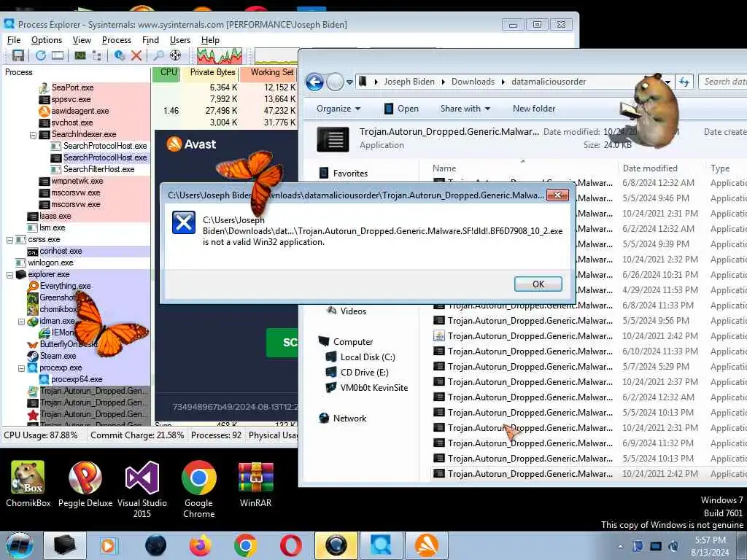Click the Joseph Biden breadcrumb segment

[409, 82]
